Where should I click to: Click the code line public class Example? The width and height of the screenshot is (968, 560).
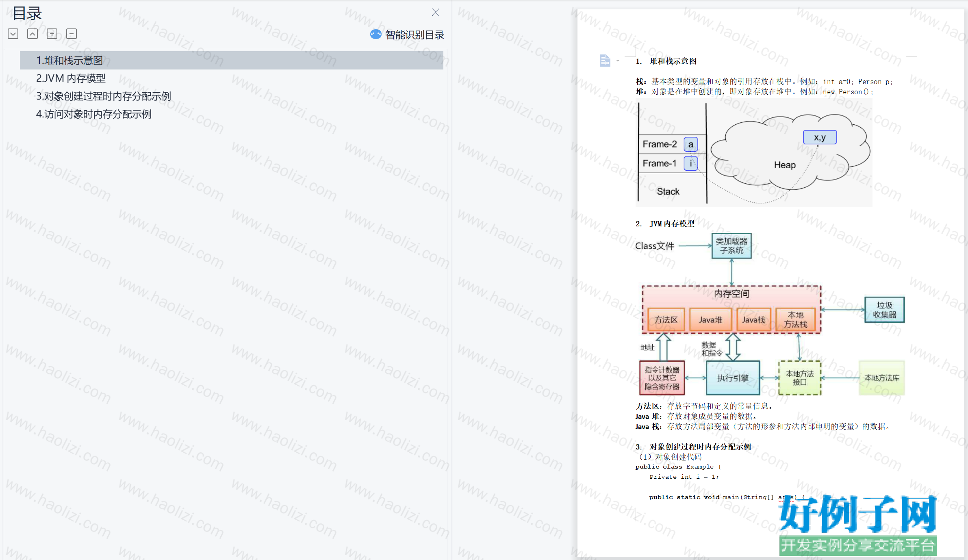(x=678, y=467)
